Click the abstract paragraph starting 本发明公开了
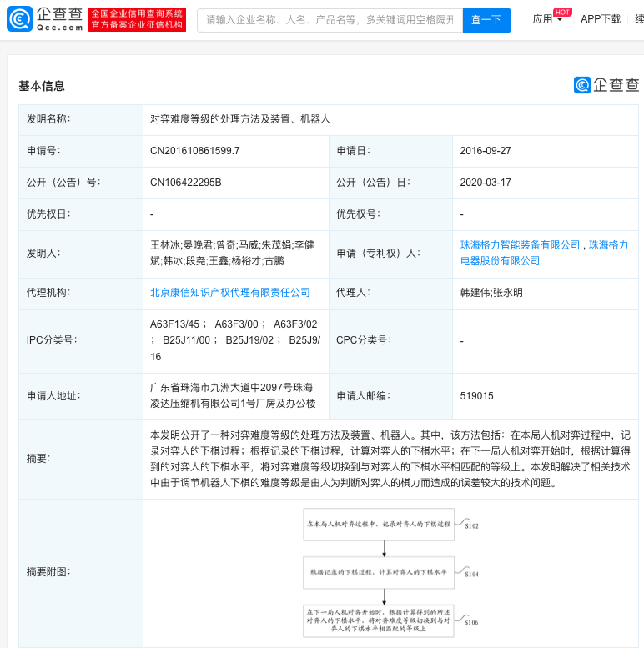 [x=390, y=459]
